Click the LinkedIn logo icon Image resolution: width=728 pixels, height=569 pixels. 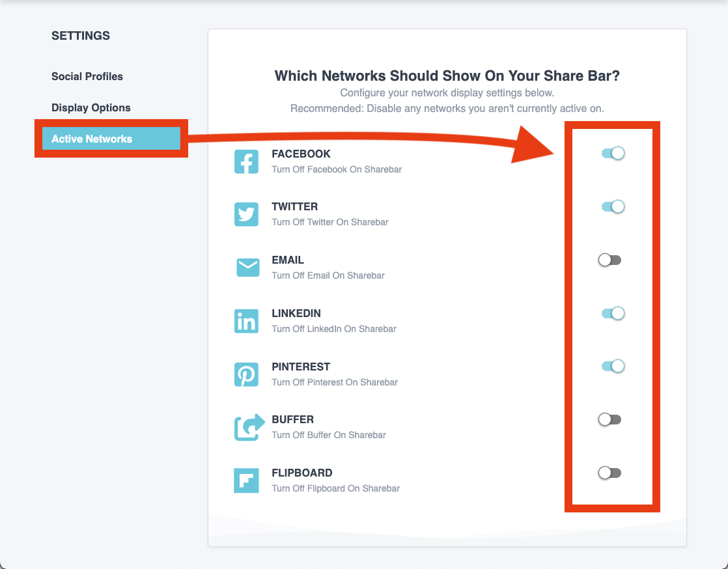pos(247,321)
